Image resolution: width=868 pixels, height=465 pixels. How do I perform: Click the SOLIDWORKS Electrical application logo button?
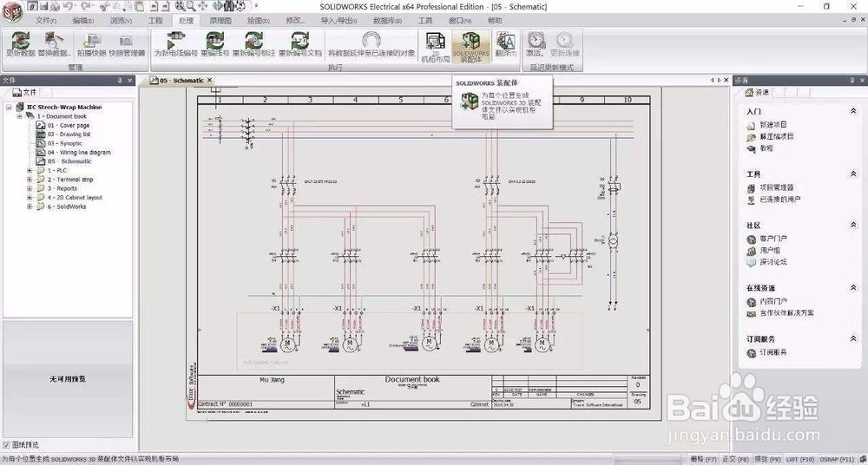(11, 11)
